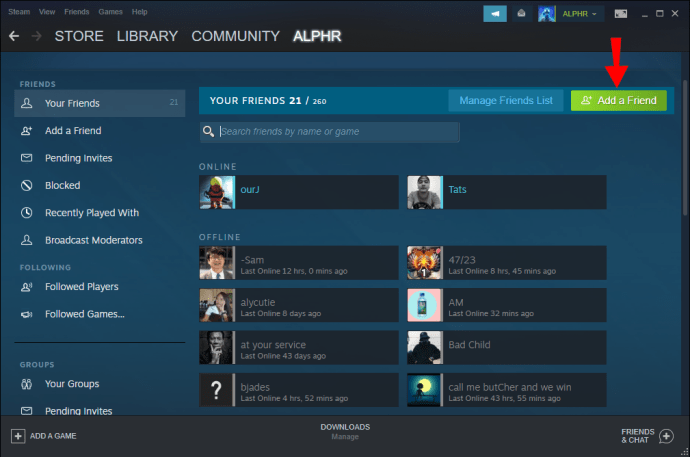Click the Broadcast Moderators person icon
This screenshot has width=690, height=457.
26,240
